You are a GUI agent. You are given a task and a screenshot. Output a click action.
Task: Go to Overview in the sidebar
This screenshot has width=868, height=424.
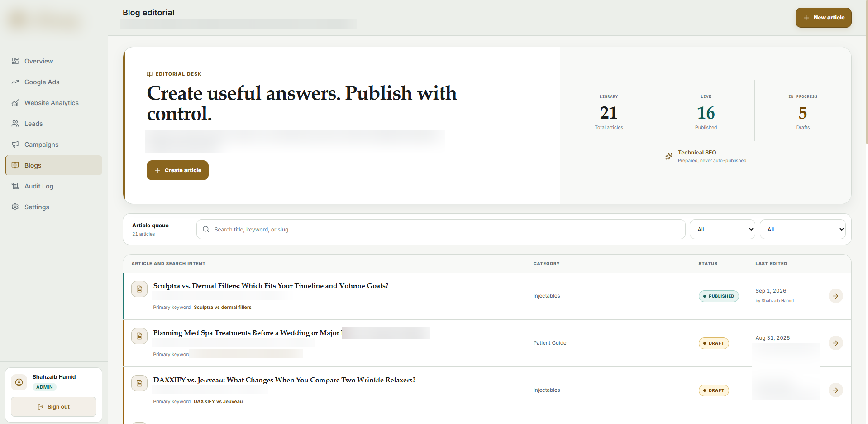[53, 61]
